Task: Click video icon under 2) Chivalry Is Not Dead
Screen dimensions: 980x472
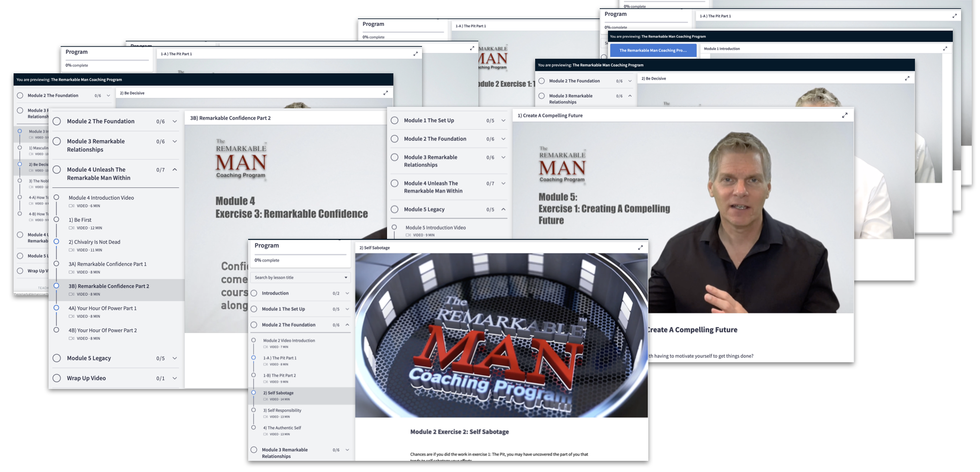Action: coord(71,250)
